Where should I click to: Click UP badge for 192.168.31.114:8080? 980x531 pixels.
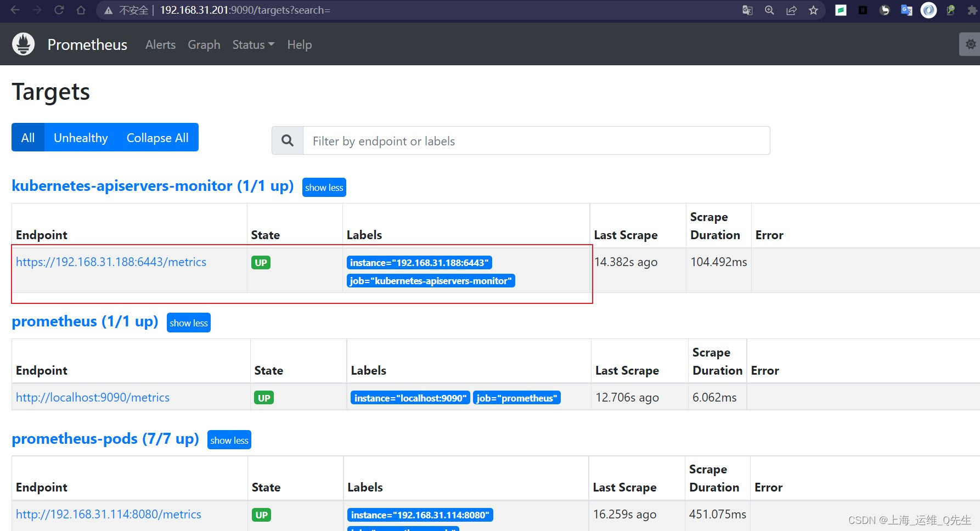[262, 515]
